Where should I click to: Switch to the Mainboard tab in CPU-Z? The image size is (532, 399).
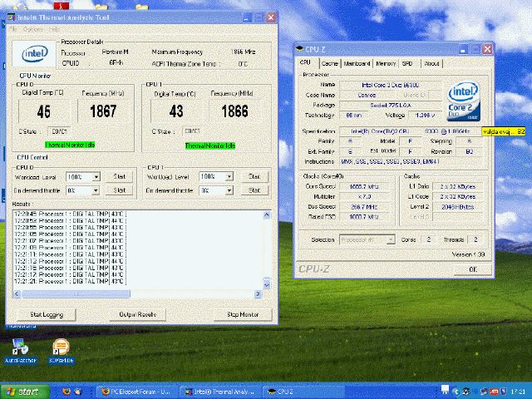(357, 63)
